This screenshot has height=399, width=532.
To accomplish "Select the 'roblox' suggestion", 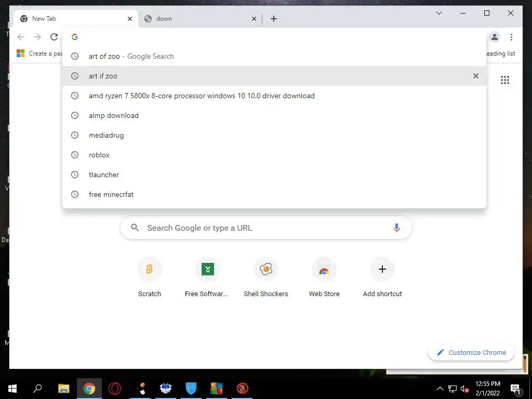I will [x=274, y=155].
